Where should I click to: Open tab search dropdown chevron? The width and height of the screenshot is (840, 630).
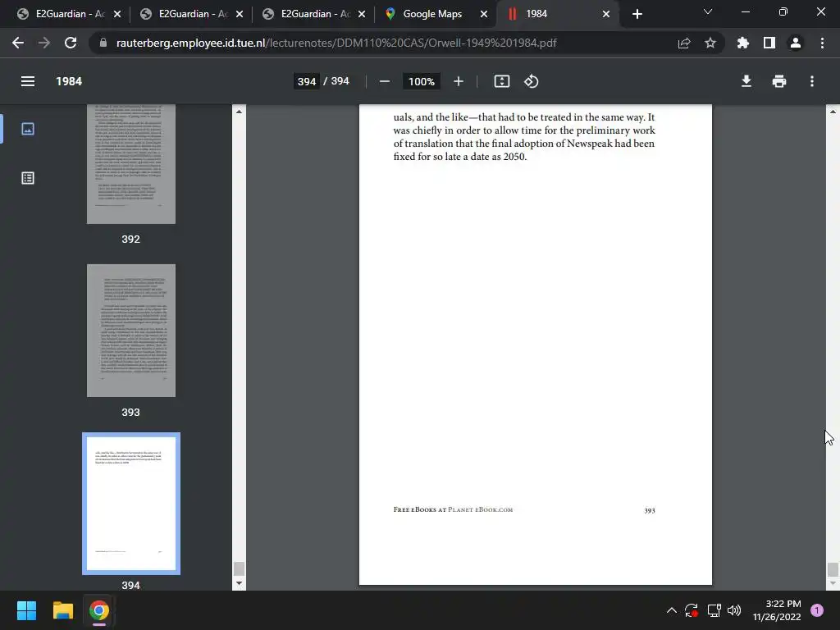point(708,11)
